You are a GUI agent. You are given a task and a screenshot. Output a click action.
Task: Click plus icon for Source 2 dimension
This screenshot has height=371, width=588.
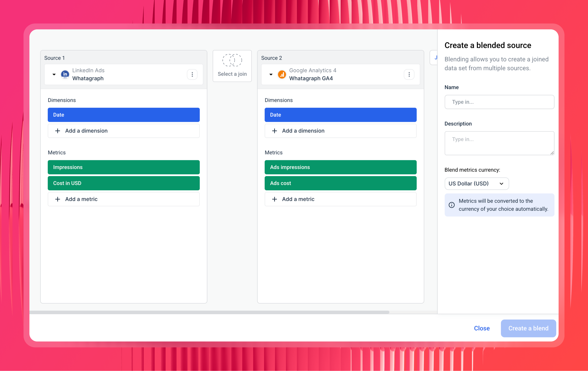point(274,131)
